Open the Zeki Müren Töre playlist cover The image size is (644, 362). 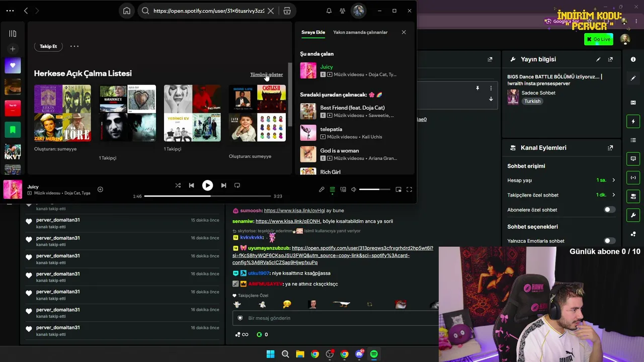pyautogui.click(x=62, y=113)
